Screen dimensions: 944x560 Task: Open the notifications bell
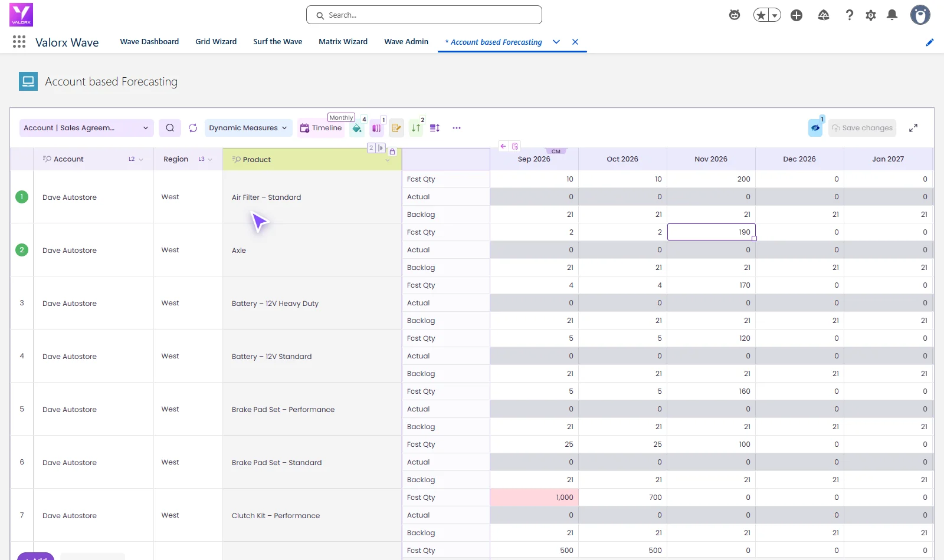point(892,15)
